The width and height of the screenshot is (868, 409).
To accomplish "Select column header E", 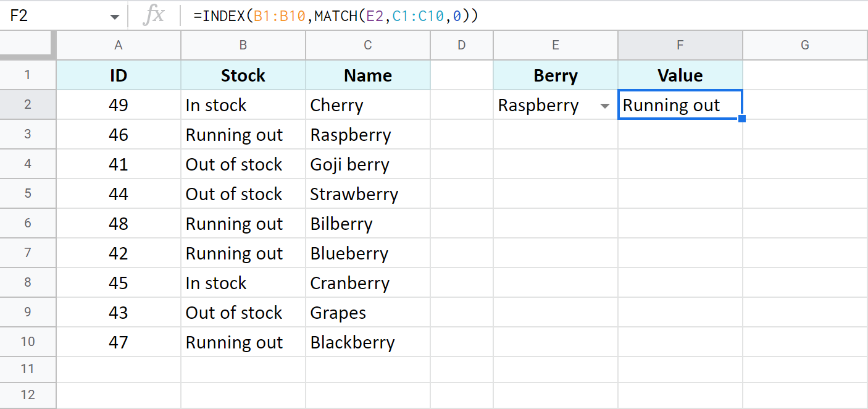I will pos(555,44).
